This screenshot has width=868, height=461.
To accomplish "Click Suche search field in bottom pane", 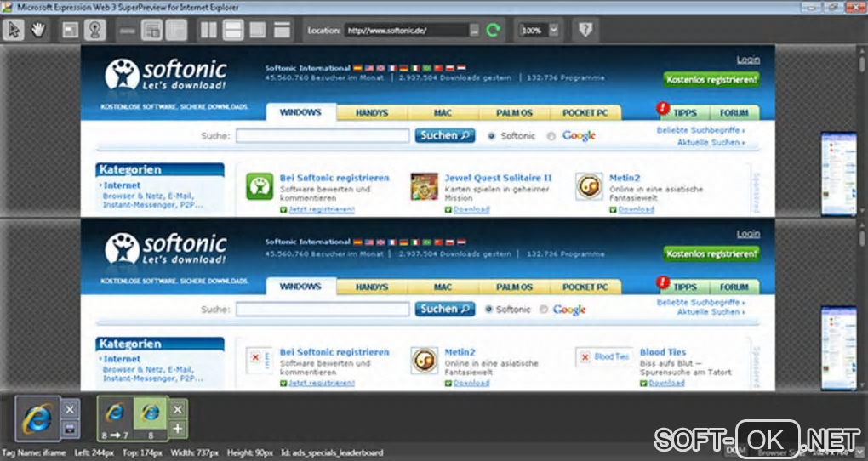I will [x=323, y=310].
